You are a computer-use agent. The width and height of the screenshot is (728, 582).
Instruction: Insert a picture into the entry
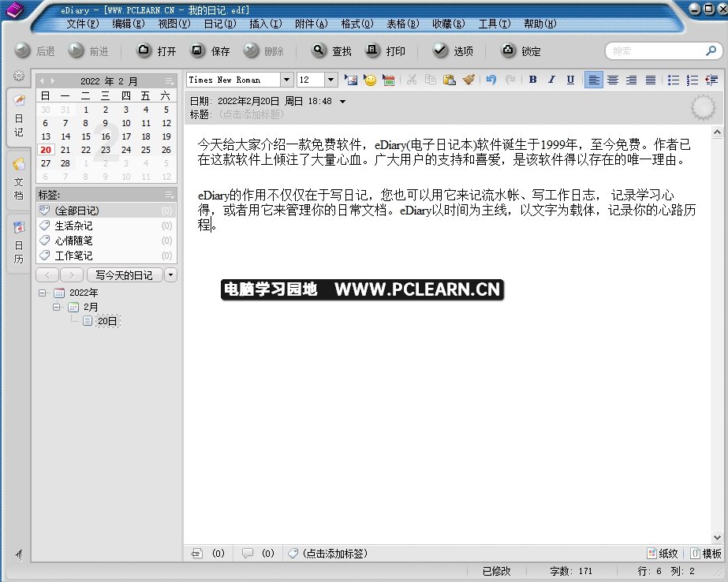[350, 80]
